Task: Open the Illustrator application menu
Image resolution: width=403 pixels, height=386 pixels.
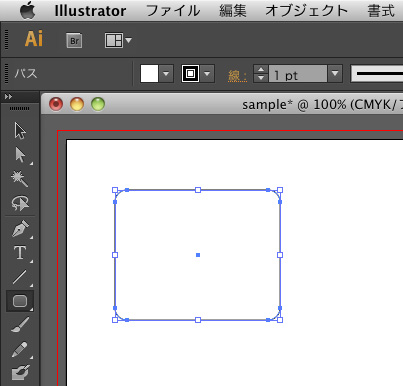Action: tap(90, 11)
